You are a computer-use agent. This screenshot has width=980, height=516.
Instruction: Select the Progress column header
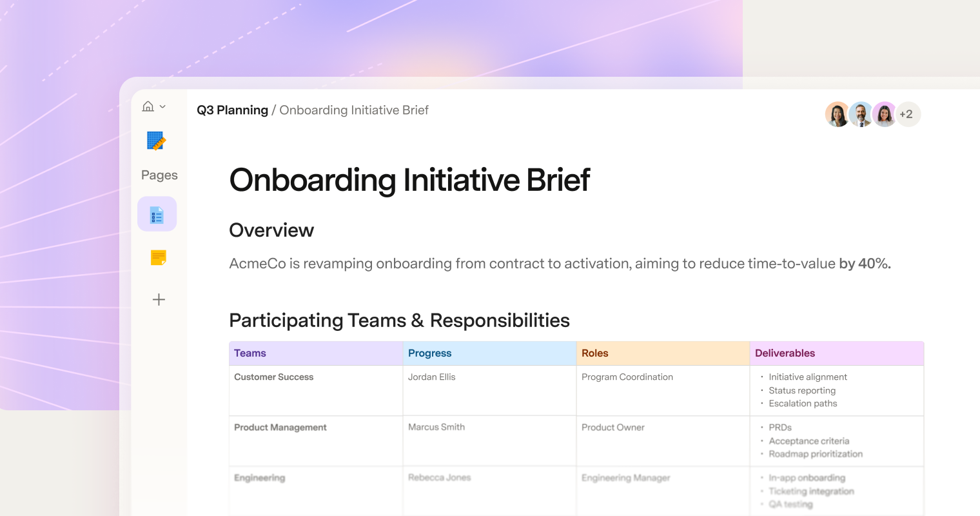(x=489, y=353)
